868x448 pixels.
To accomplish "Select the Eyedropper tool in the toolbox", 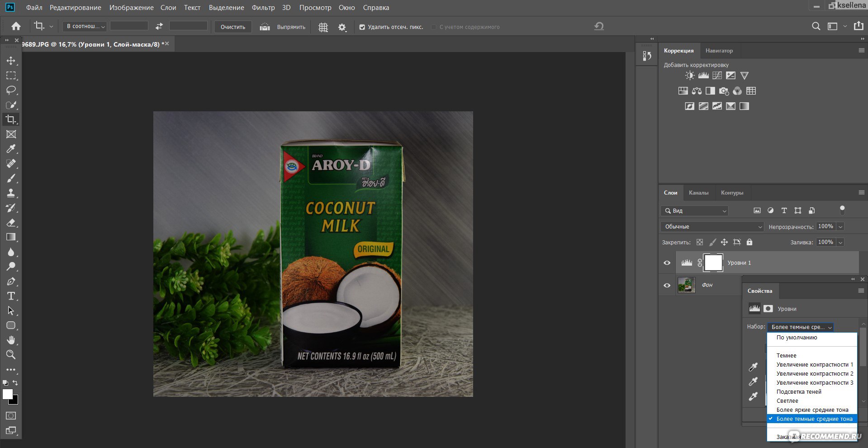I will pos(11,149).
